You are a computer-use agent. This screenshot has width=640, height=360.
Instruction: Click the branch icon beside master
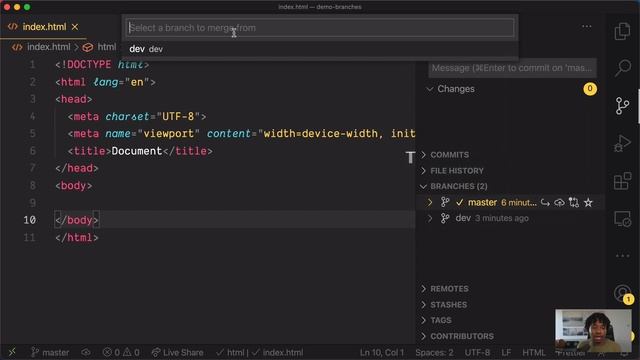click(x=445, y=202)
